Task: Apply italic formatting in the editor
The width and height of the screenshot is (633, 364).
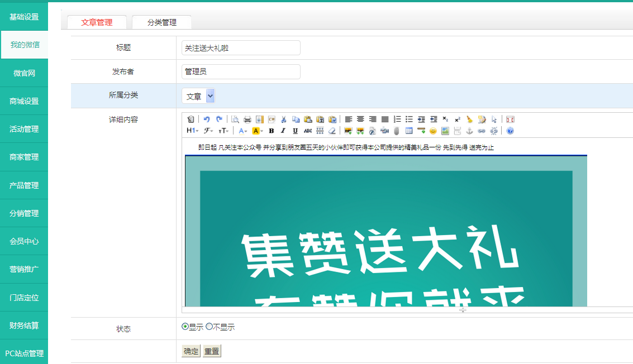Action: click(283, 131)
